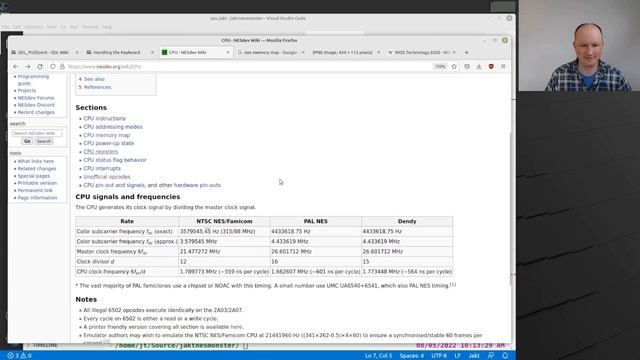Click Ln 7, Col 5 in status bar
The width and height of the screenshot is (640, 360).
378,356
